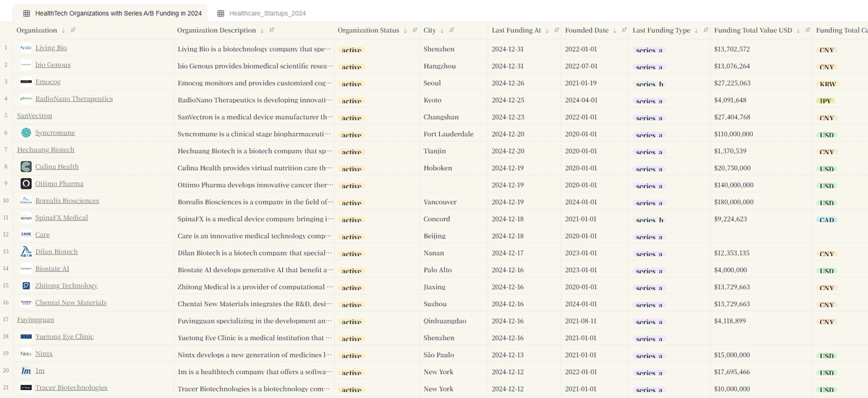Open the Culina Health link
The height and width of the screenshot is (398, 868).
click(x=57, y=167)
